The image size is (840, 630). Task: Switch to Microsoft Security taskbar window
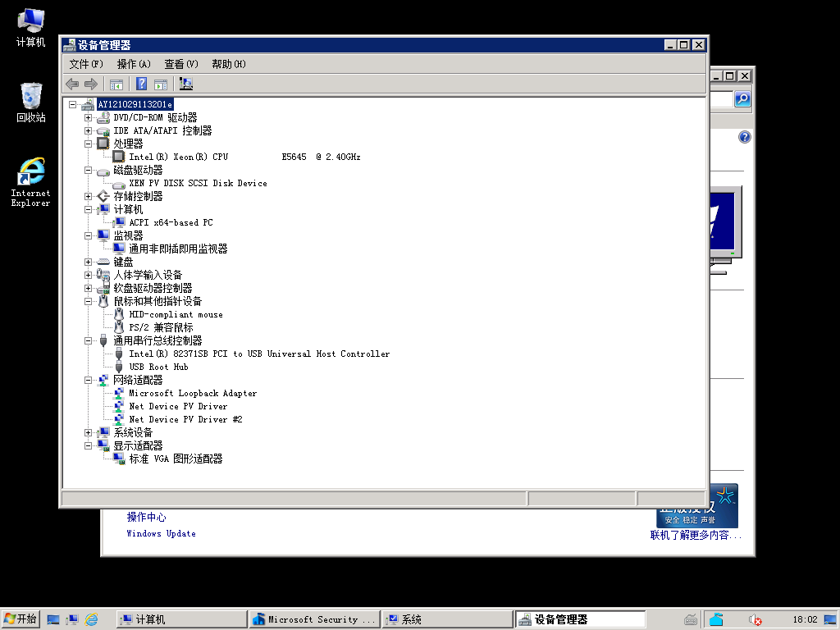pyautogui.click(x=314, y=620)
